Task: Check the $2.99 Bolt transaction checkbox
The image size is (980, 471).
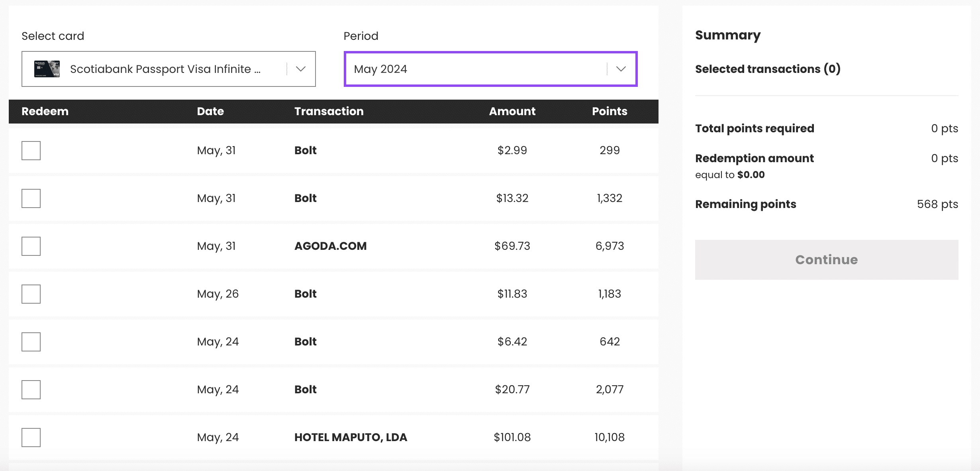Action: pos(31,151)
